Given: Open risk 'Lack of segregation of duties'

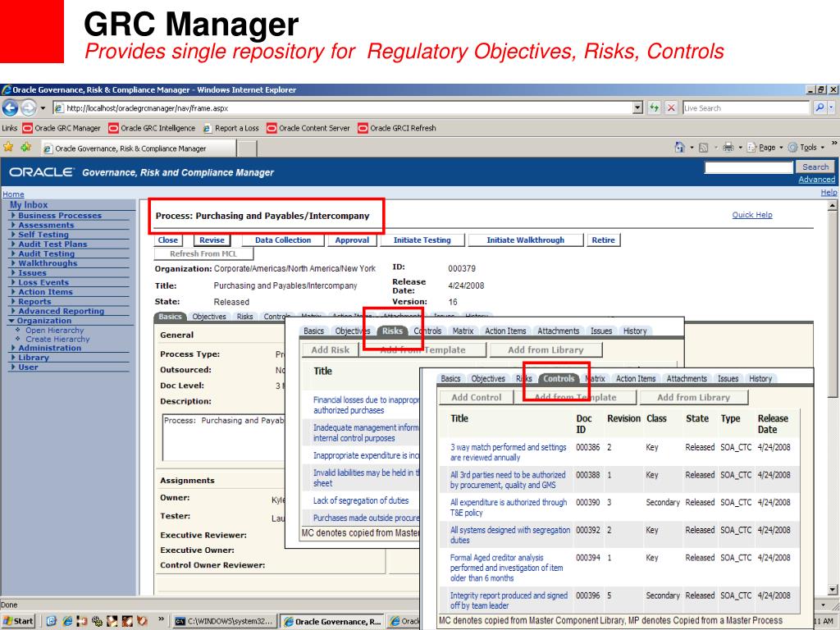Looking at the screenshot, I should click(x=361, y=500).
